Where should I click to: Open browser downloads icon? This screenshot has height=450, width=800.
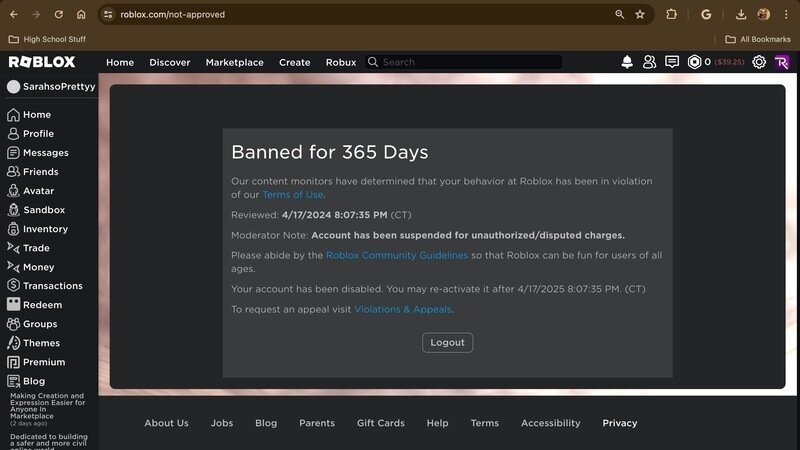[x=741, y=14]
